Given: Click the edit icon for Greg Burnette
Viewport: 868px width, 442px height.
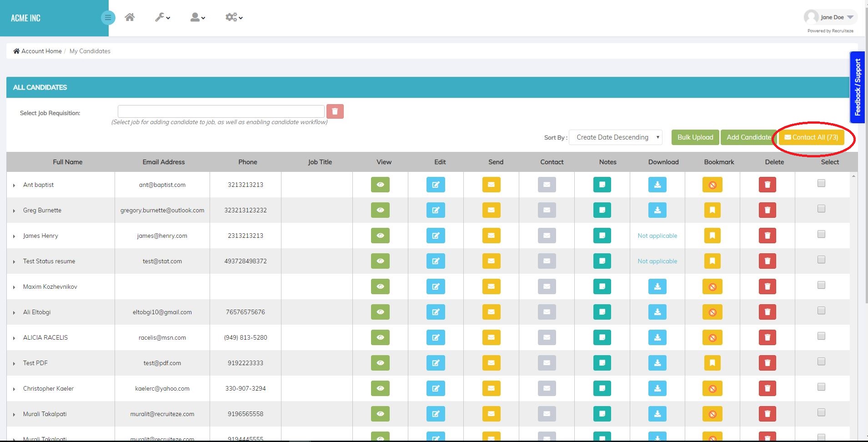Looking at the screenshot, I should coord(436,210).
